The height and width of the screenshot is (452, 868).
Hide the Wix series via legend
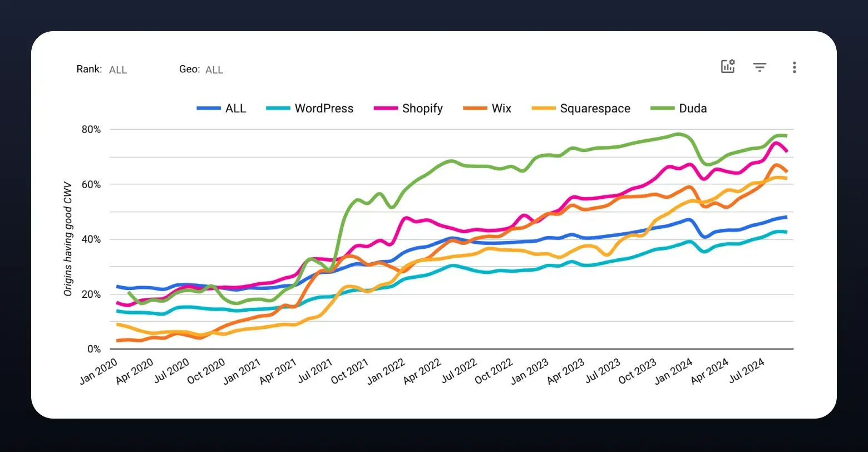487,108
